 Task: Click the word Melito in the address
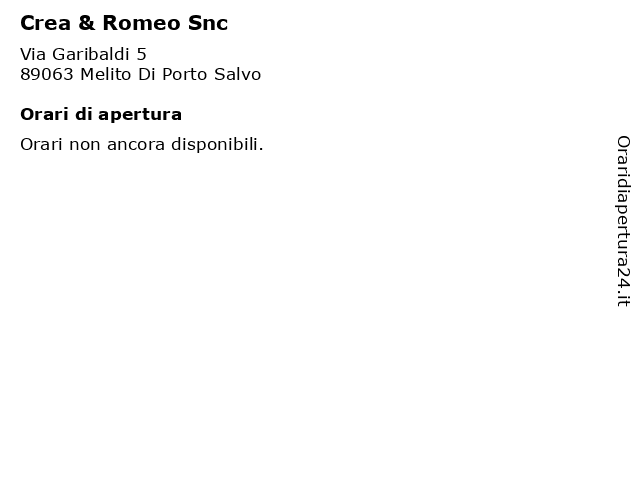pos(106,74)
